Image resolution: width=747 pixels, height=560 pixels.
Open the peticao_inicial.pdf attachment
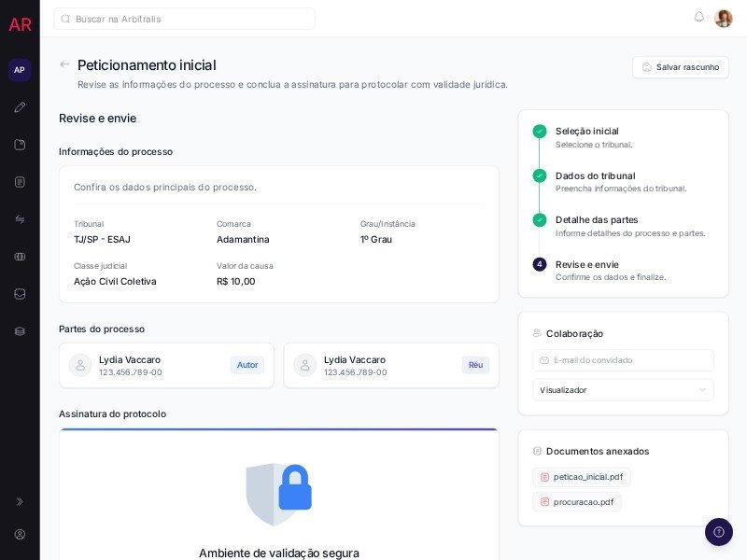582,477
